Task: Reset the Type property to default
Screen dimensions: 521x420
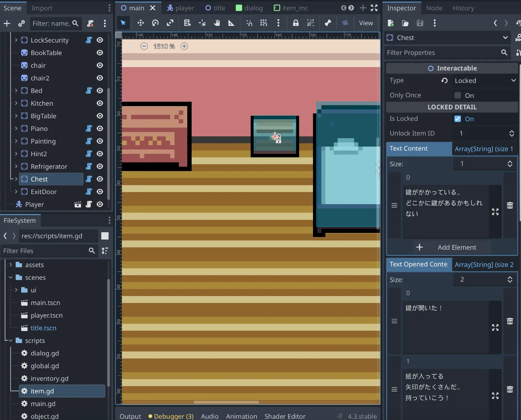Action: click(444, 81)
